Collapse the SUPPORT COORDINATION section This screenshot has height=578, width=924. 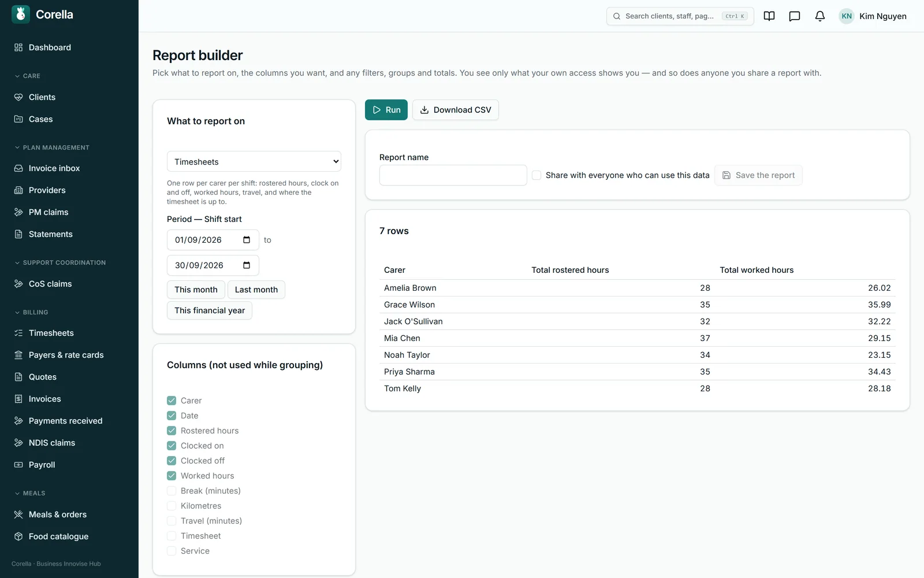pyautogui.click(x=60, y=262)
